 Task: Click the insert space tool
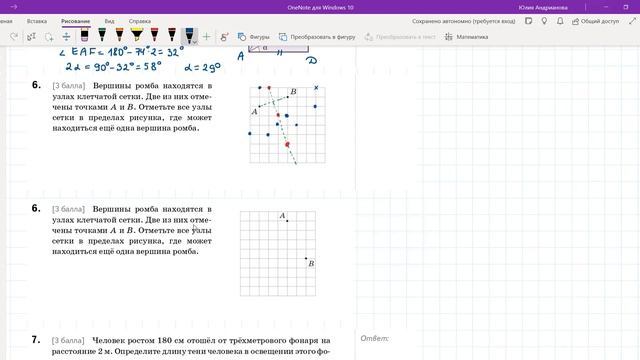(x=66, y=37)
